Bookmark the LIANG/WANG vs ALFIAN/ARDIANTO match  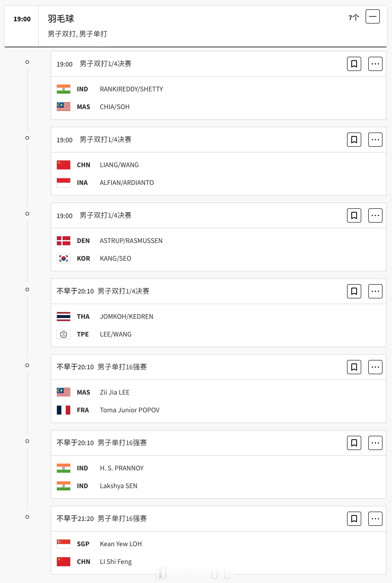coord(354,140)
